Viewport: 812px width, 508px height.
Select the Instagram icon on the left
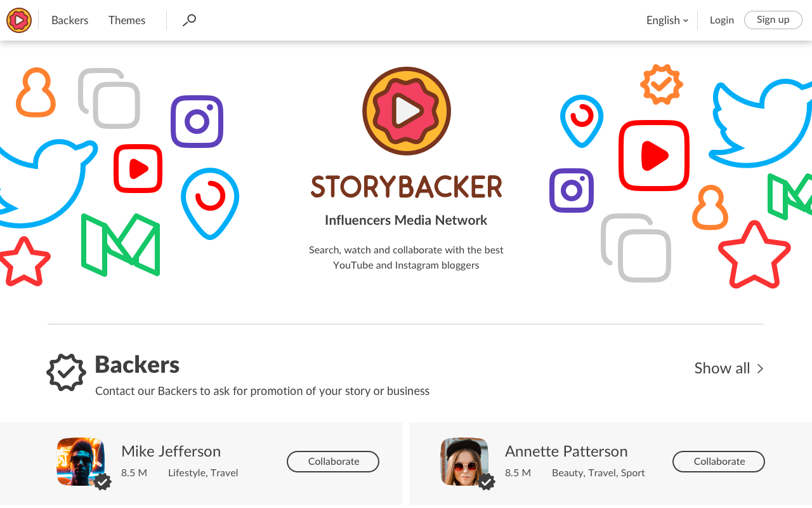click(197, 121)
